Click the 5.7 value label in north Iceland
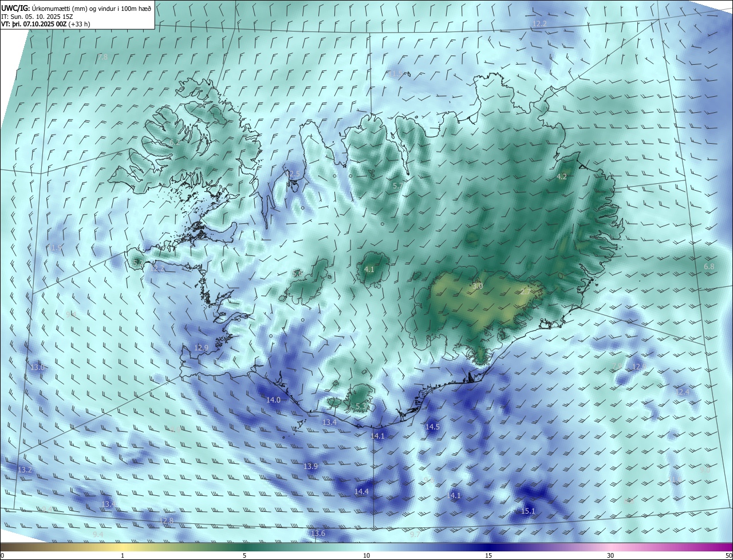 (x=398, y=186)
